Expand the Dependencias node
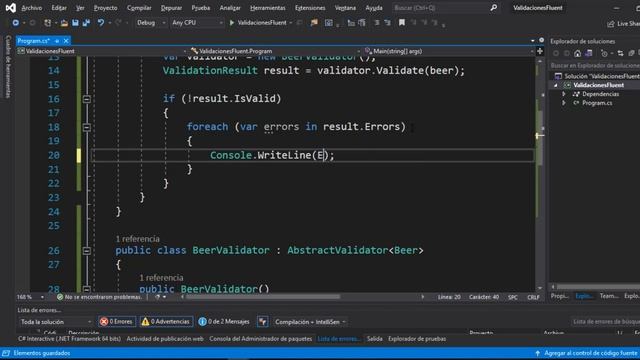This screenshot has width=640, height=360. (x=564, y=94)
